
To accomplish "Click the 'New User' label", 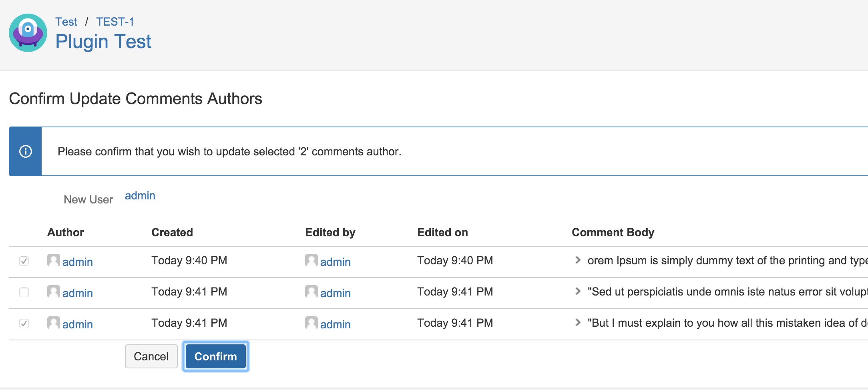I will coord(88,199).
